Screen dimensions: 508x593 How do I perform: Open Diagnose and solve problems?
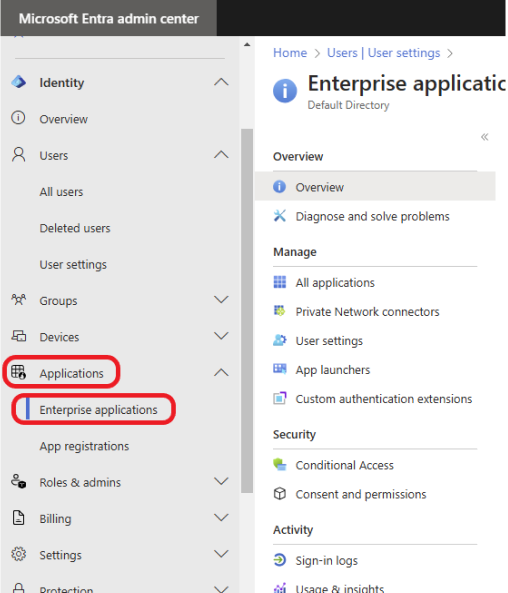click(x=372, y=216)
